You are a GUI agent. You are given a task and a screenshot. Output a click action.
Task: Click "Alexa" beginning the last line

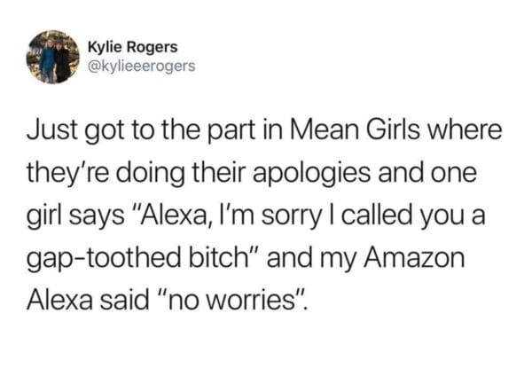pyautogui.click(x=59, y=301)
